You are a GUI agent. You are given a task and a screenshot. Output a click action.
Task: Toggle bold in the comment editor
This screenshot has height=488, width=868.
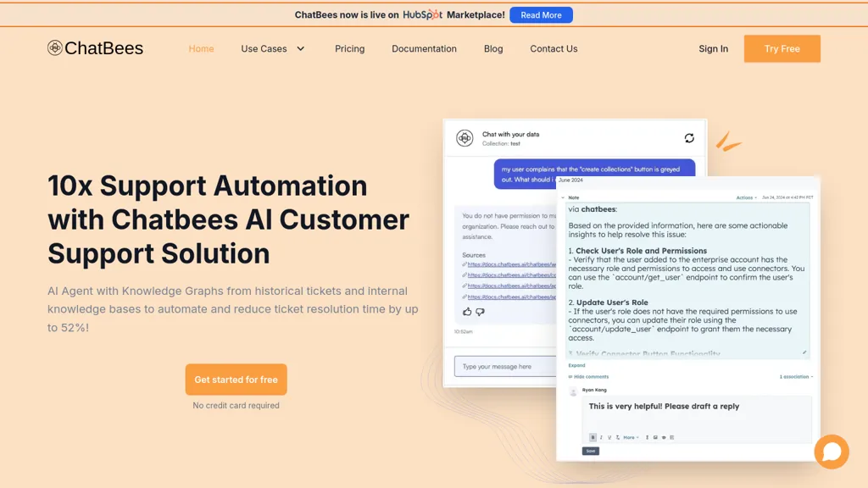click(593, 437)
